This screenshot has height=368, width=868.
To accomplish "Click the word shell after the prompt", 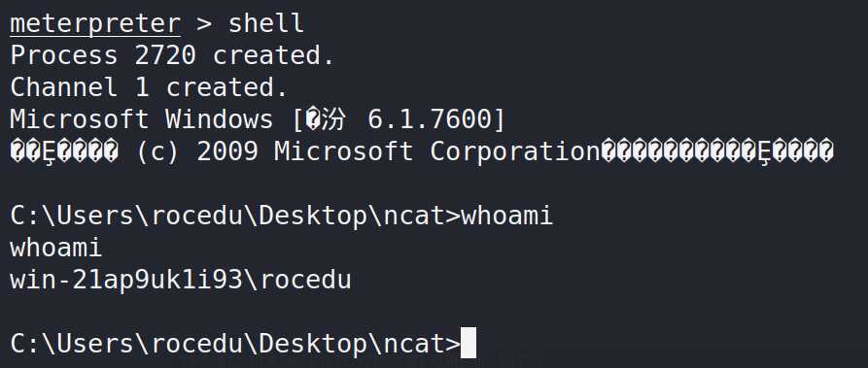I will (266, 23).
